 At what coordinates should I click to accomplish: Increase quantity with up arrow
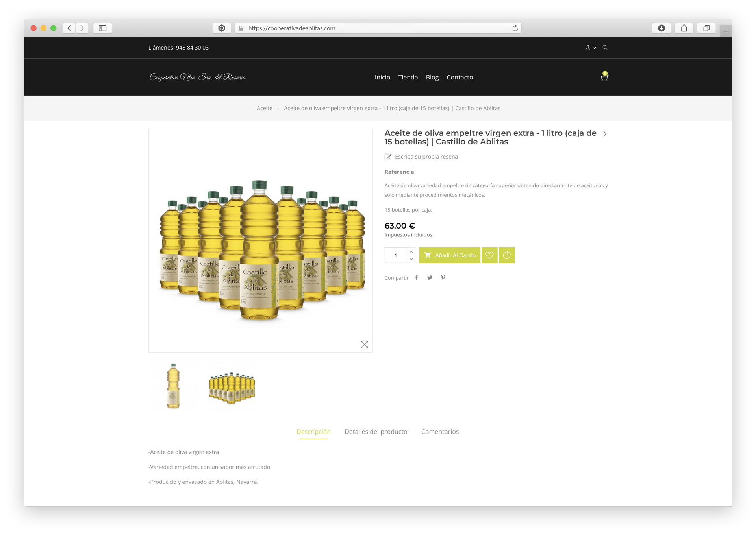pyautogui.click(x=411, y=251)
